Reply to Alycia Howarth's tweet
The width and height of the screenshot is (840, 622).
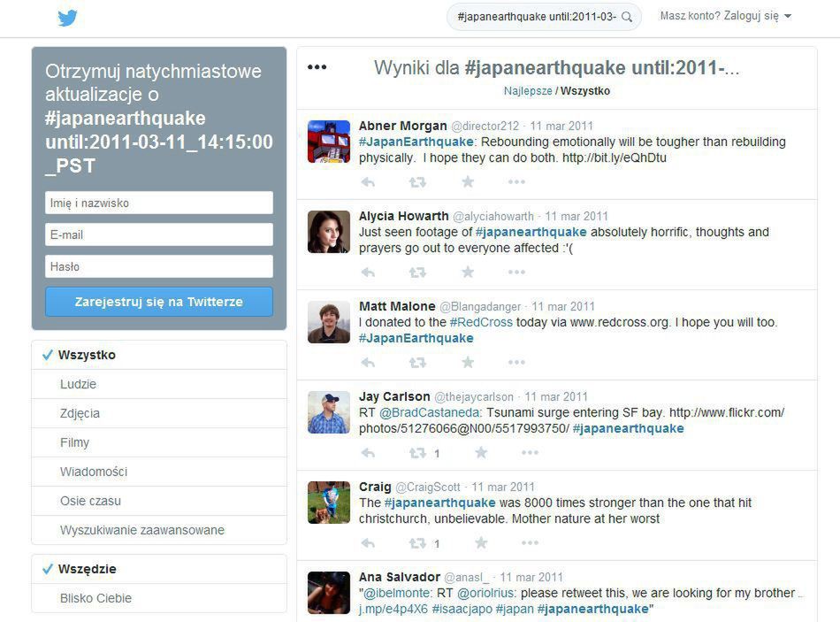[368, 273]
